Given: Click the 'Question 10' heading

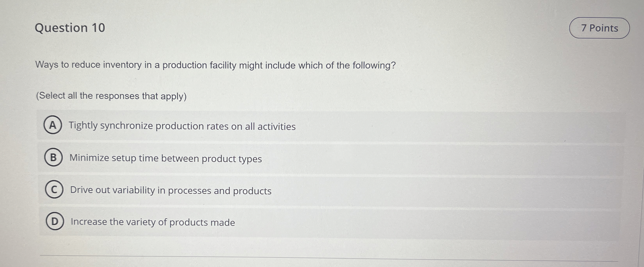Looking at the screenshot, I should (x=70, y=28).
